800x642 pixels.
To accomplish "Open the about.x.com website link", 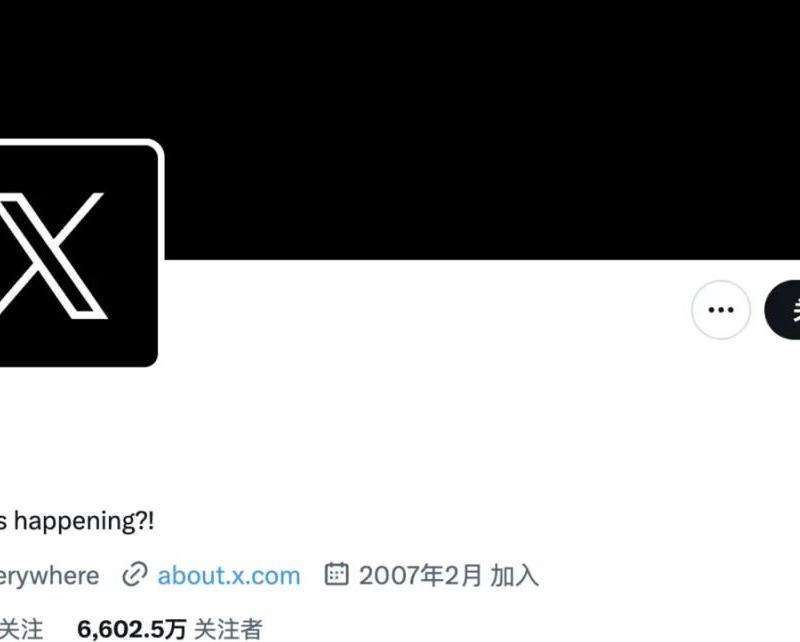I will pyautogui.click(x=229, y=576).
